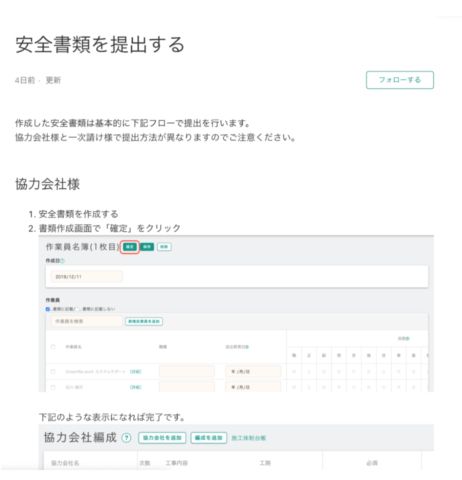Click the 作成日 date field showing 2019/12/11
462x480 pixels.
point(87,277)
